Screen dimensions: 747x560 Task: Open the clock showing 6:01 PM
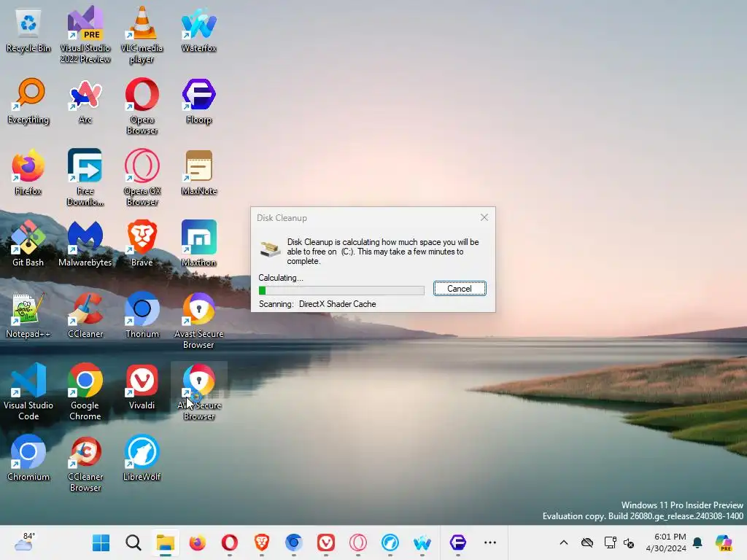tap(666, 542)
